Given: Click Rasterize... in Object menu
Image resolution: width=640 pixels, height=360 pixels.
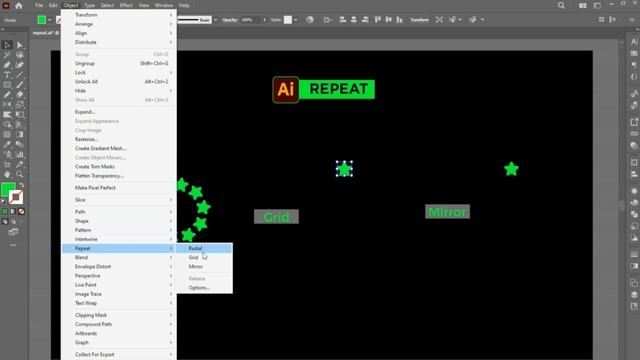Looking at the screenshot, I should [119, 139].
